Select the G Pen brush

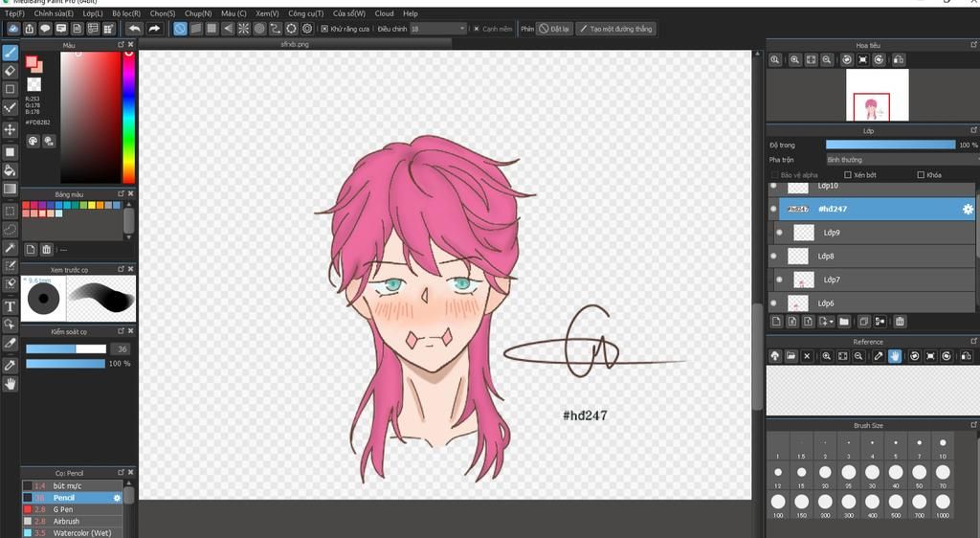(x=72, y=509)
